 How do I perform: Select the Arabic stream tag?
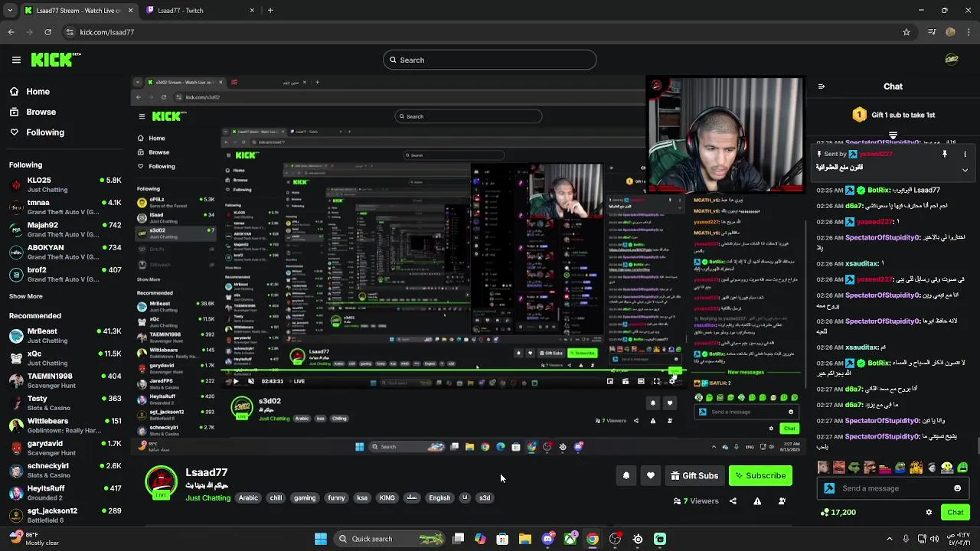(248, 498)
